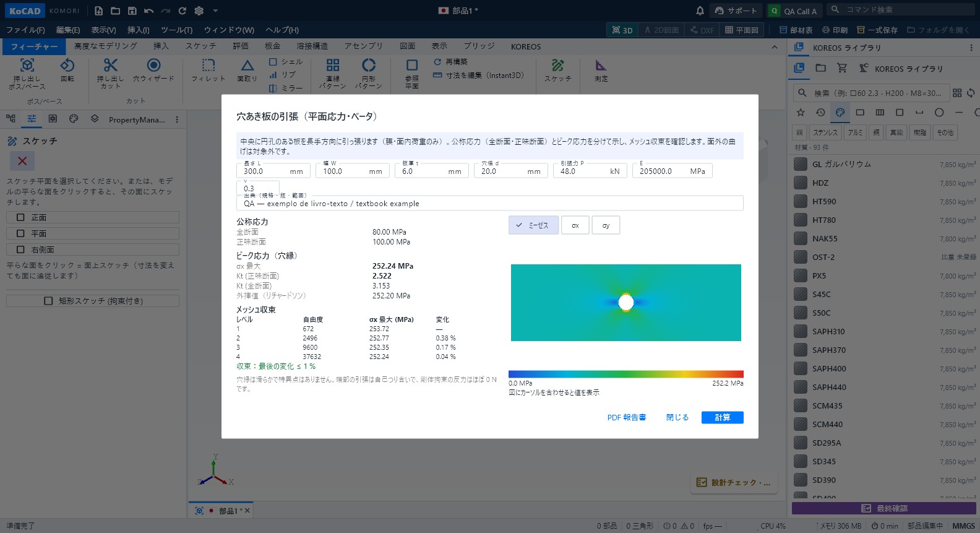Open the ツール(T) menu
This screenshot has height=533, width=980.
point(176,30)
